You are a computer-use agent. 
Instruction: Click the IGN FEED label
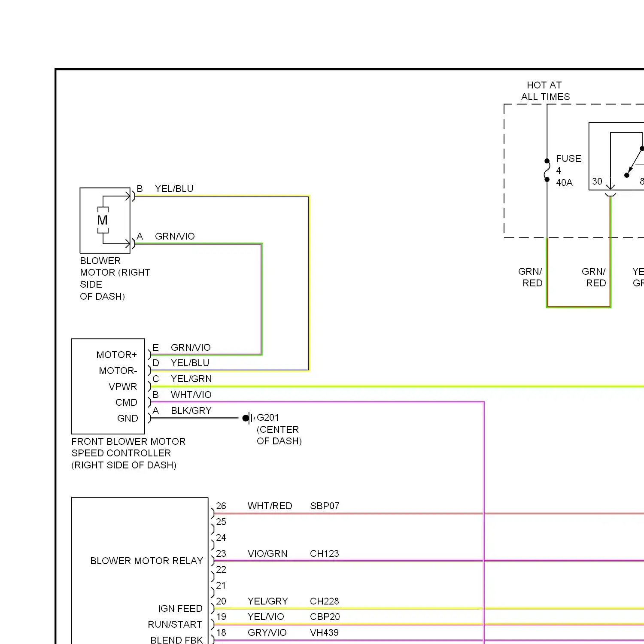(180, 608)
